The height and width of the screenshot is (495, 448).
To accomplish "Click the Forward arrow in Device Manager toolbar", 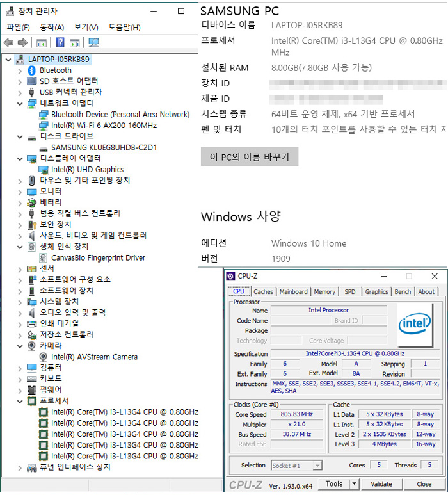I will (x=22, y=43).
